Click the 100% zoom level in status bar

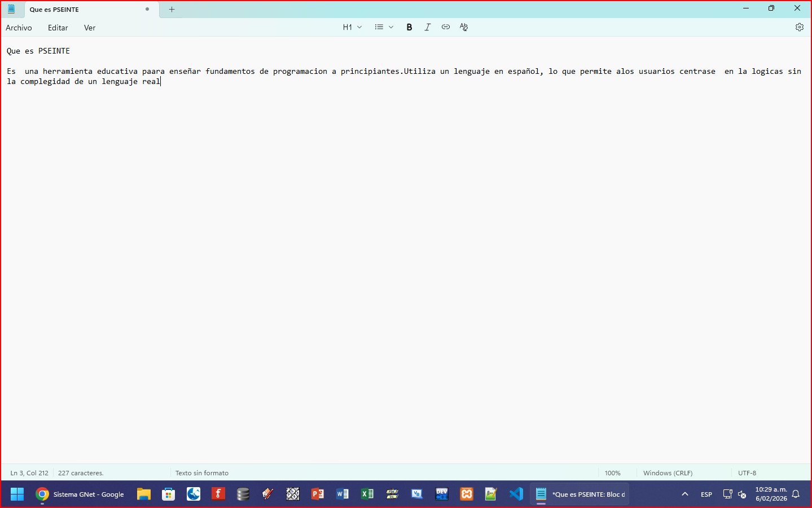(x=612, y=473)
